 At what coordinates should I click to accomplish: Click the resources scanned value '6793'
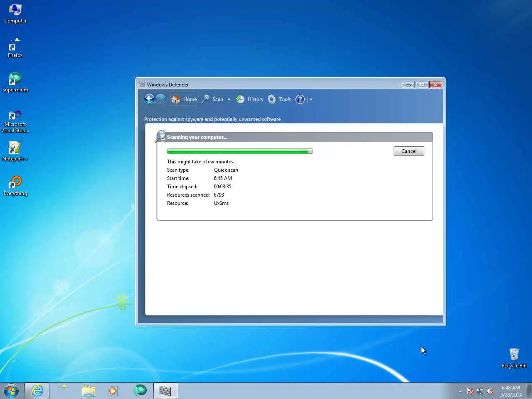(219, 195)
